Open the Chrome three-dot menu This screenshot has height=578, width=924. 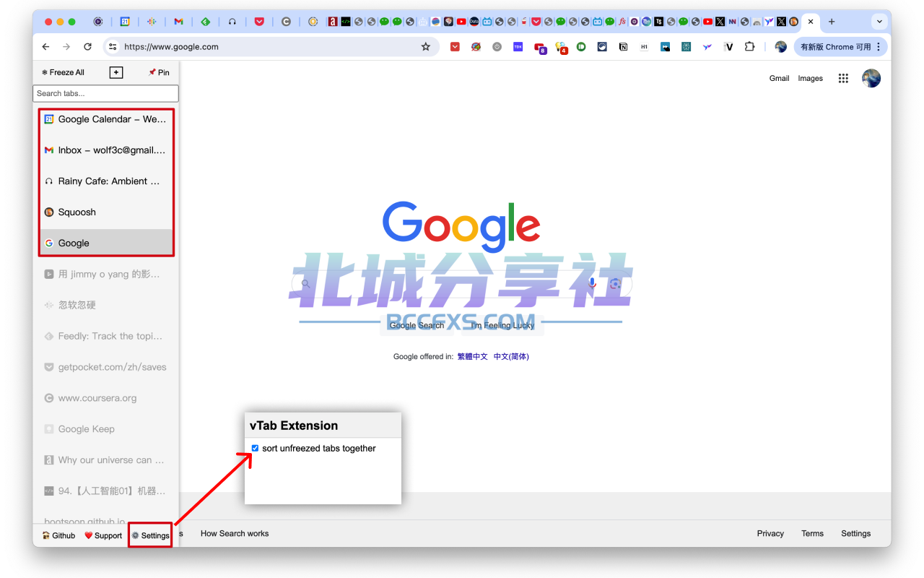click(x=879, y=47)
